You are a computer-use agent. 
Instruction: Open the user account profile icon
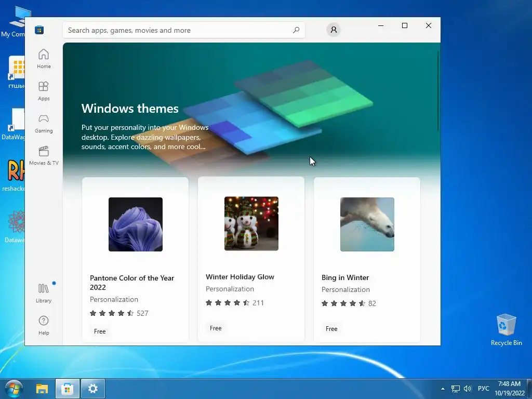point(334,30)
